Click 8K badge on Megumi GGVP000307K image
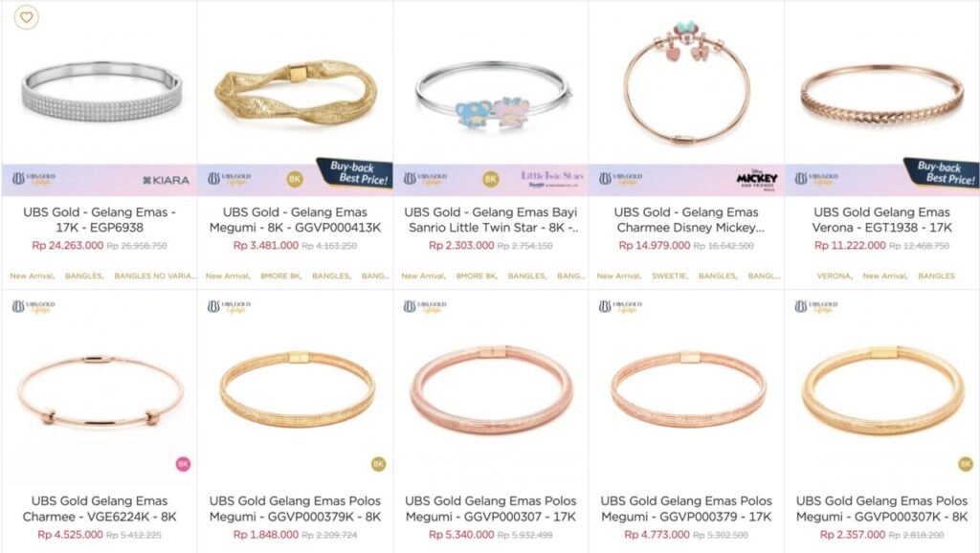Image resolution: width=980 pixels, height=553 pixels. [x=965, y=464]
